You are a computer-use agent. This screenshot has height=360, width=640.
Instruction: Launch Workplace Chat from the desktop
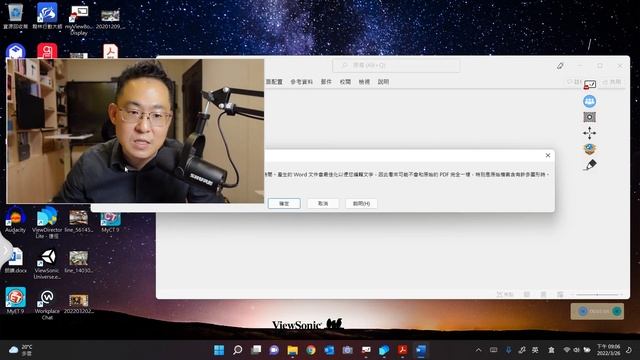tap(47, 304)
